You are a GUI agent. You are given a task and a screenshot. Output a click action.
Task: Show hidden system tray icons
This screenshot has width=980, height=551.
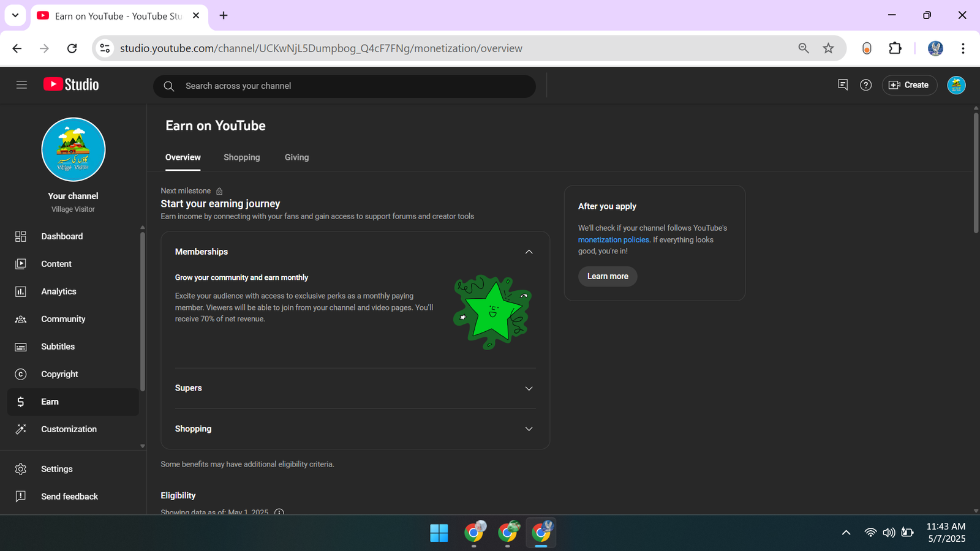(x=846, y=533)
